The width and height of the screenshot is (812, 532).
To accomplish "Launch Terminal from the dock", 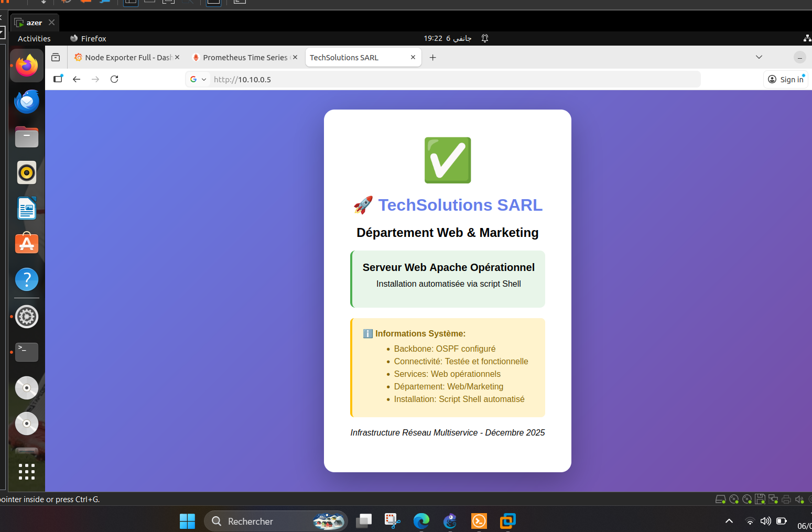I will point(27,352).
